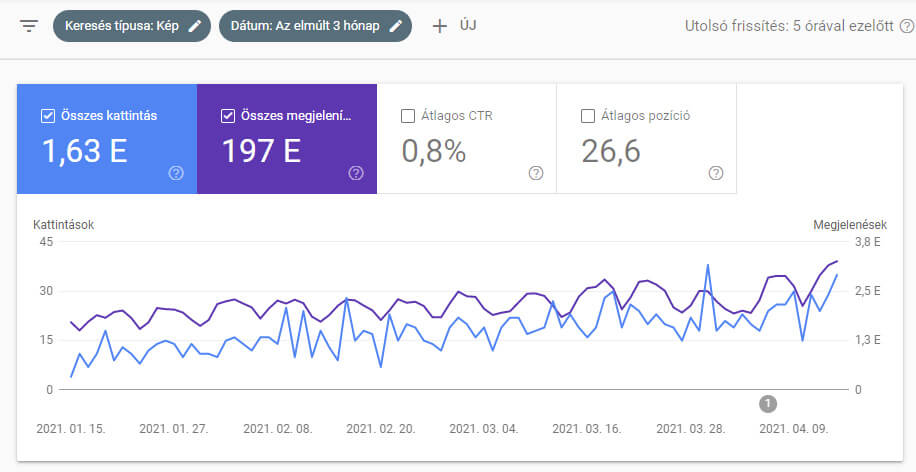
Task: Click the peak of the blue clicks line
Action: [x=708, y=265]
